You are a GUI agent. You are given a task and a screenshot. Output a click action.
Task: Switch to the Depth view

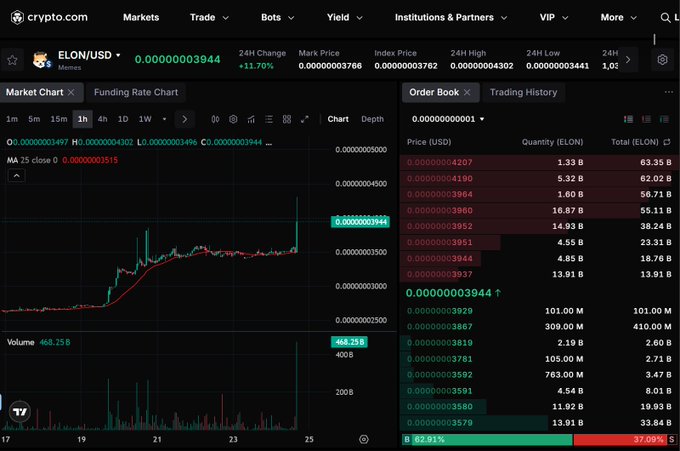click(x=373, y=119)
